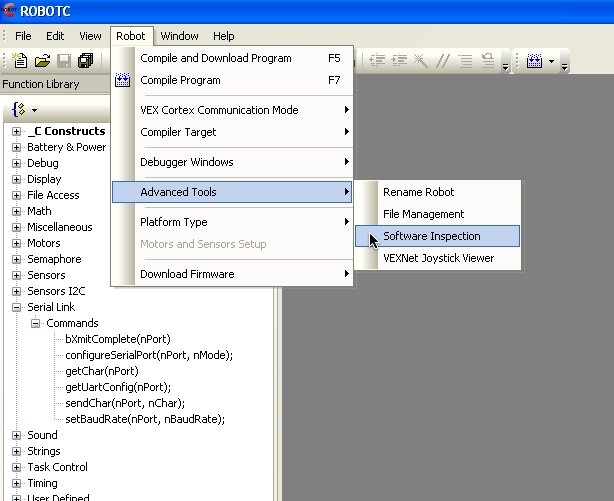Select the Sensors I2C label
This screenshot has width=614, height=501.
(56, 291)
